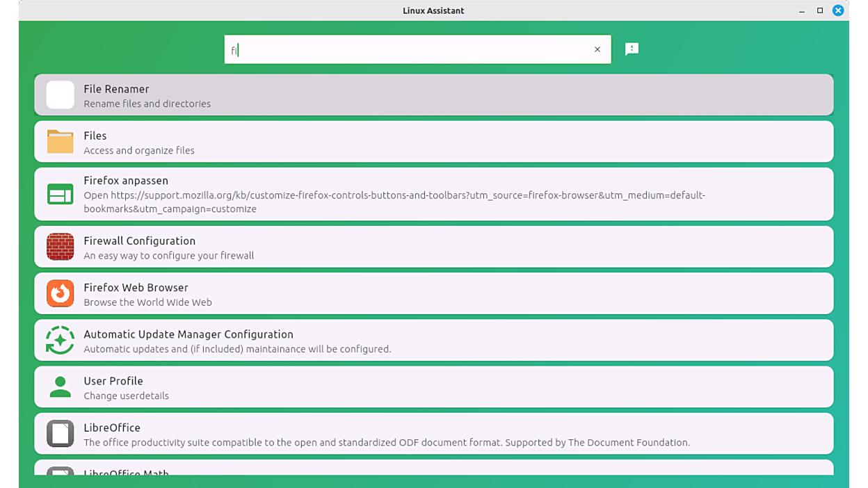This screenshot has width=868, height=488.
Task: Select the Firefox anpassen bookmark icon
Action: point(61,195)
